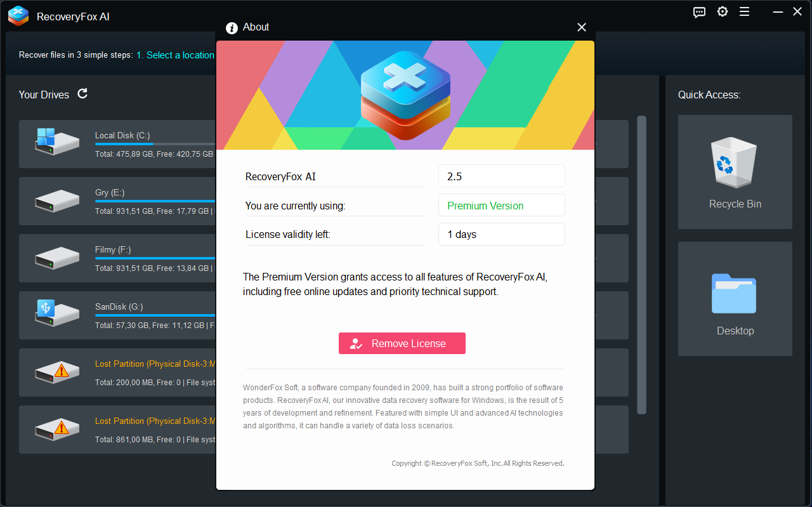Click the Local Disk (C:) label
This screenshot has width=812, height=507.
pyautogui.click(x=122, y=135)
